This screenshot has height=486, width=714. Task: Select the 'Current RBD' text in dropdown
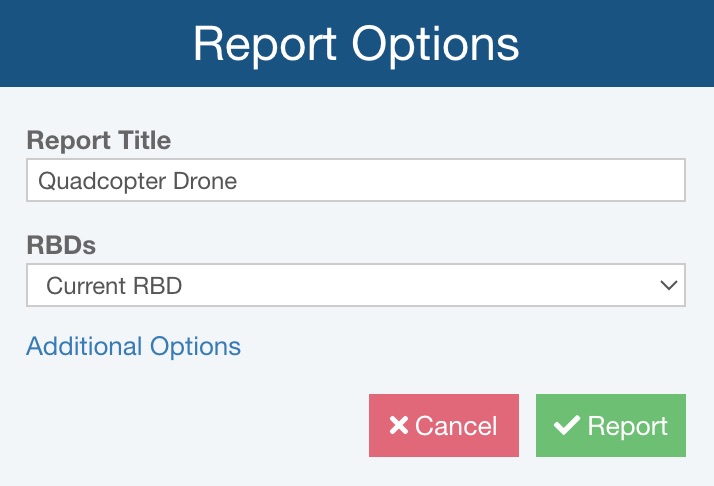(x=115, y=286)
